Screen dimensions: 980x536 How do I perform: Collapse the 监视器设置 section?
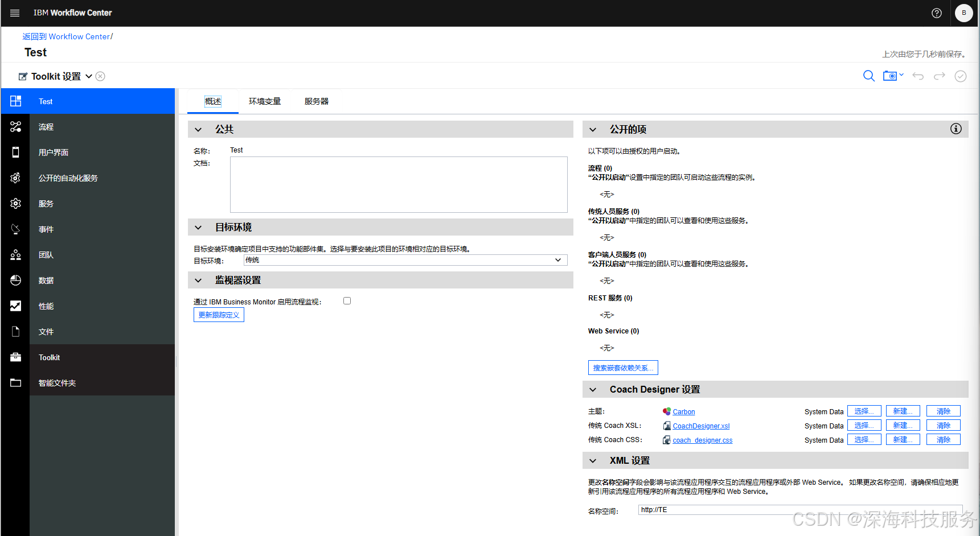tap(198, 281)
